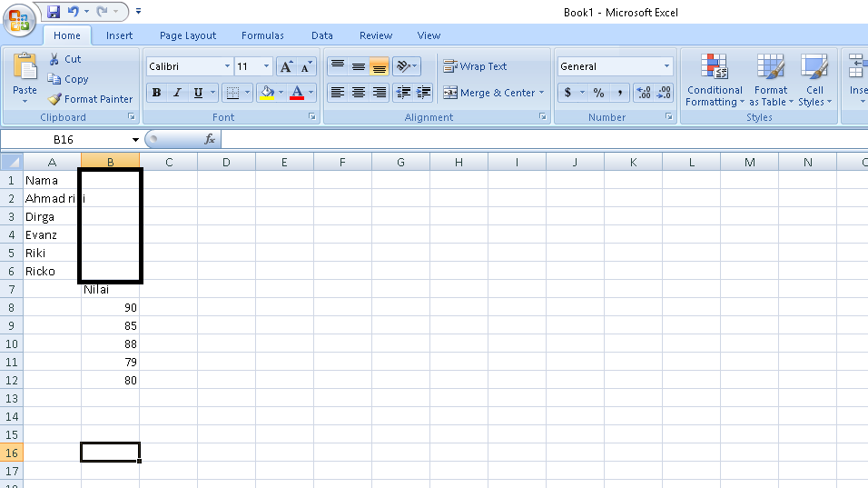The height and width of the screenshot is (488, 868).
Task: Toggle Bold formatting
Action: (157, 93)
